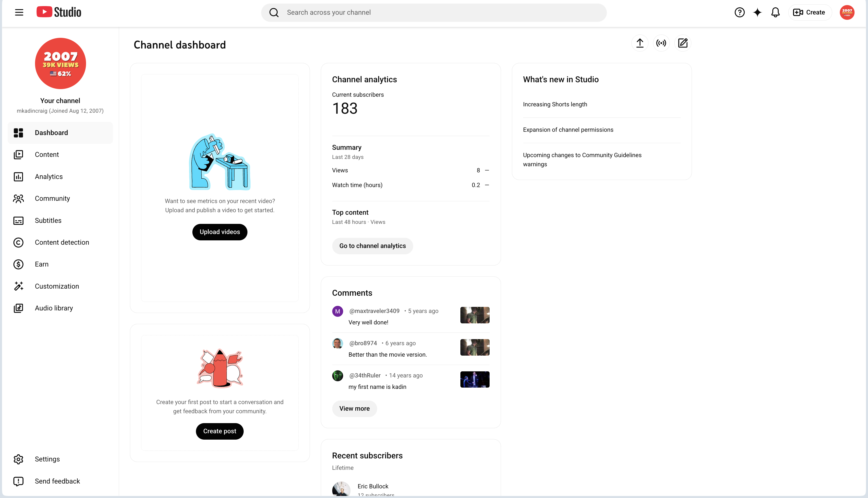Screen dimensions: 868x498
Task: Open Community section label
Action: click(52, 198)
